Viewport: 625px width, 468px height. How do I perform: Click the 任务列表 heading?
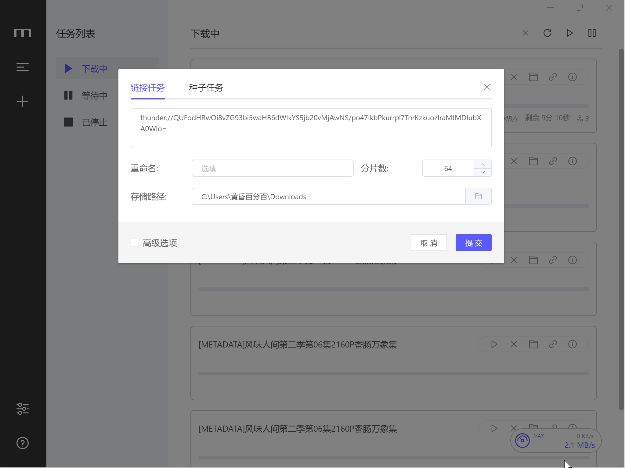tap(75, 33)
